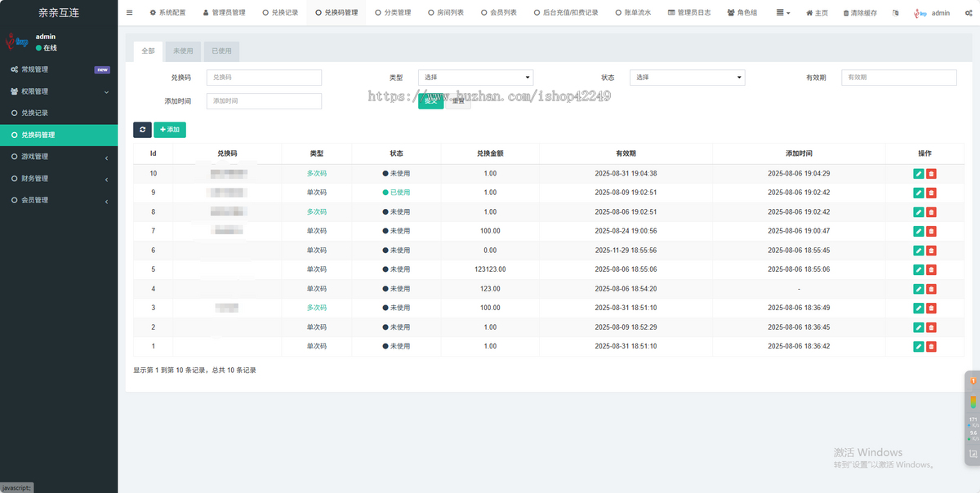Edit the record with Id 8

(x=919, y=212)
